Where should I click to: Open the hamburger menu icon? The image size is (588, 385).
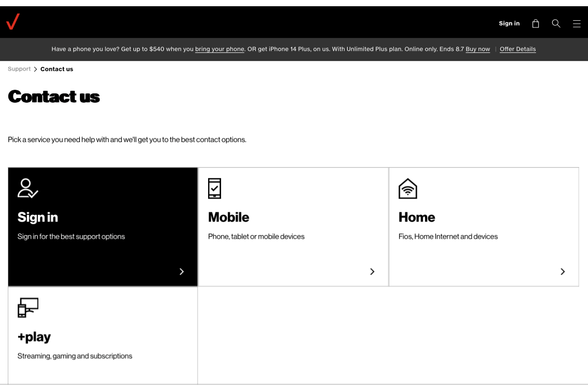tap(577, 24)
